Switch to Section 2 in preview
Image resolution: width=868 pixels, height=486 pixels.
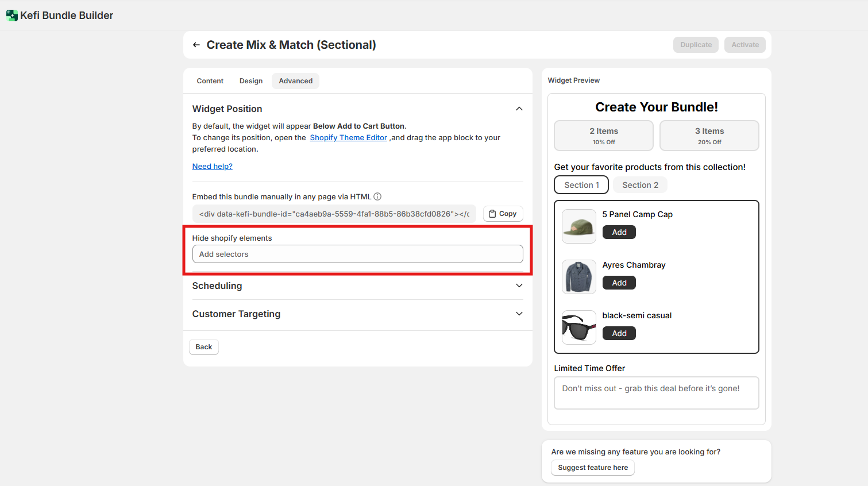tap(640, 185)
